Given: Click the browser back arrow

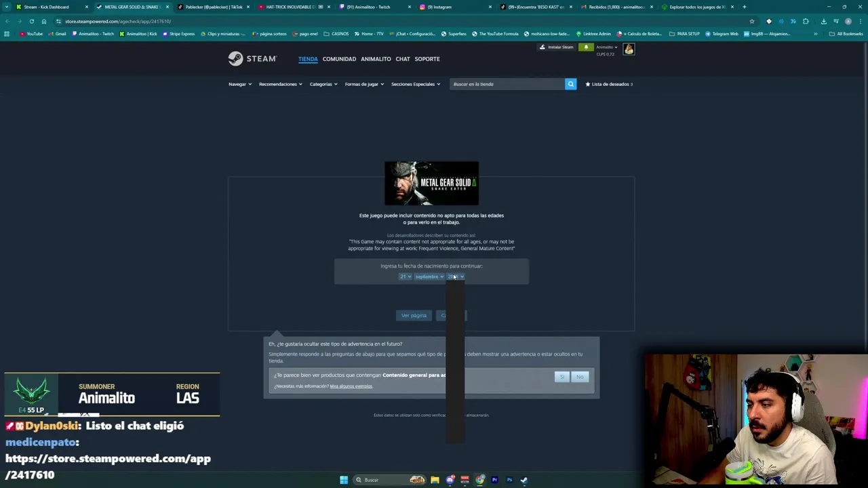Looking at the screenshot, I should 7,21.
